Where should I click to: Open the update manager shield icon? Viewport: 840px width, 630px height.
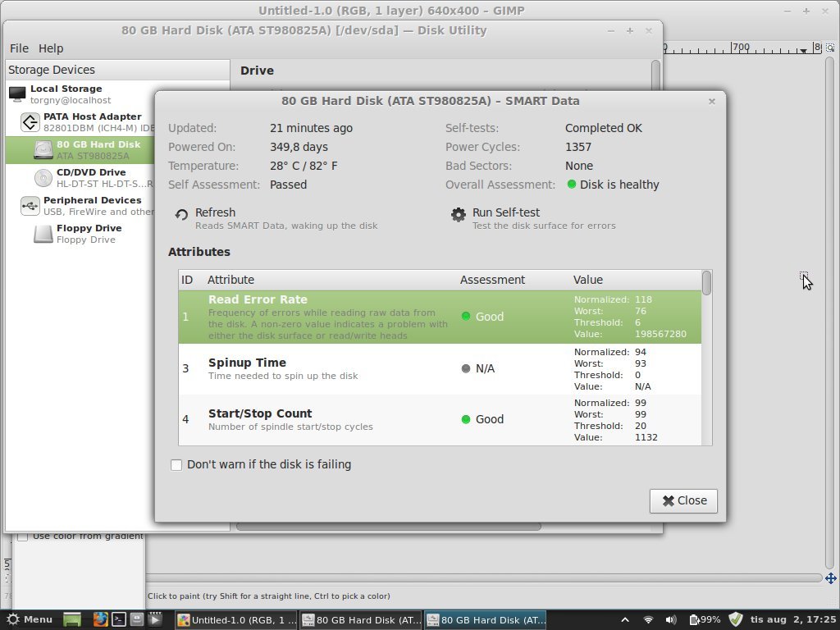click(736, 619)
